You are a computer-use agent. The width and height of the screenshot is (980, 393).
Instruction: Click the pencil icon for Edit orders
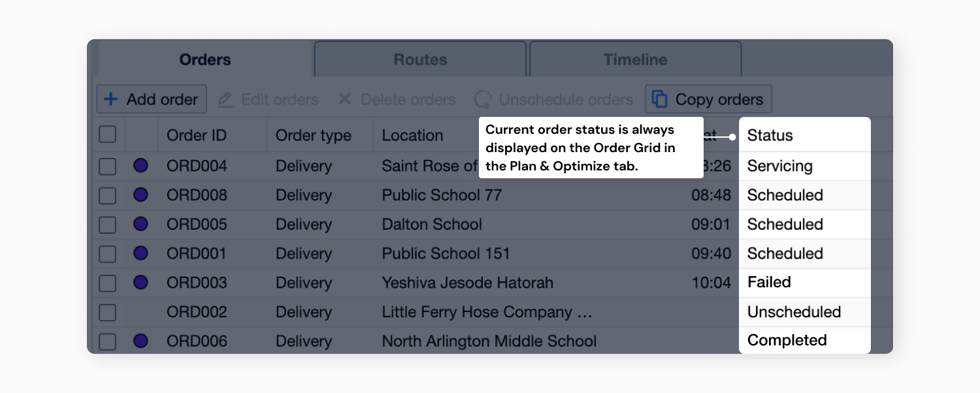(225, 99)
